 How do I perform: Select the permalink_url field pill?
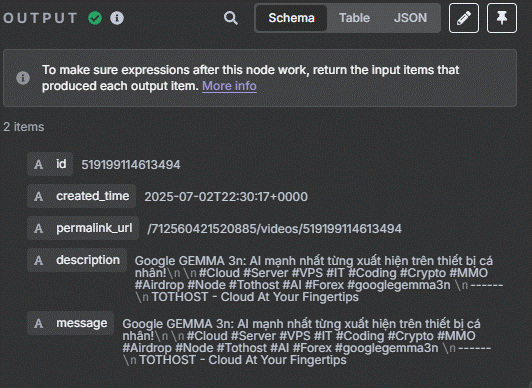coord(83,228)
